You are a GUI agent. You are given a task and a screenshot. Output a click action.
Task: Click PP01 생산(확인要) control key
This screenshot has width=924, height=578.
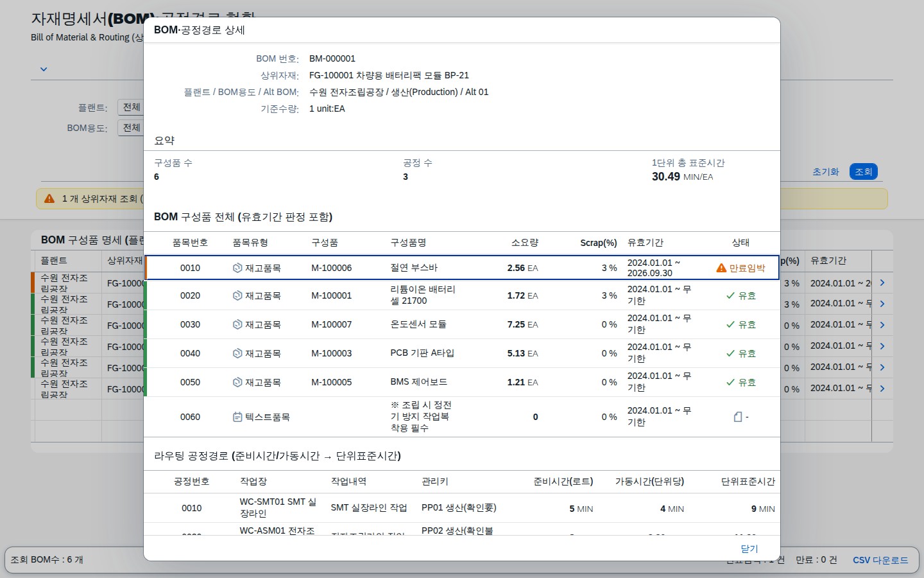click(x=459, y=508)
